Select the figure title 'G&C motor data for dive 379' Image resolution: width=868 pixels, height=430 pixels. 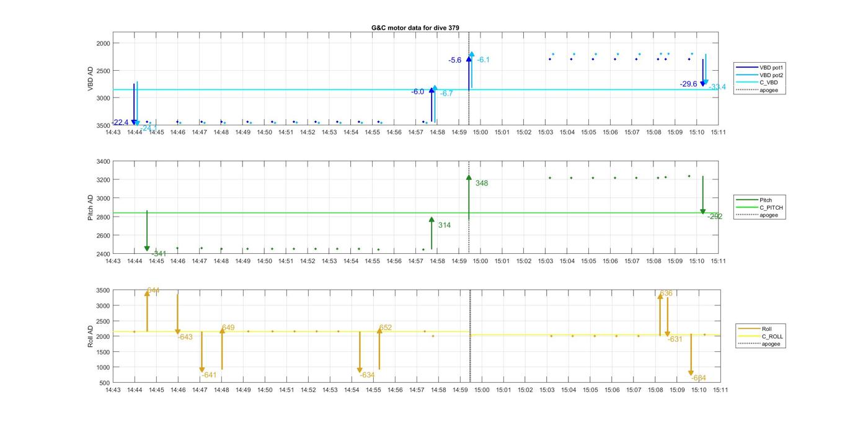click(415, 28)
